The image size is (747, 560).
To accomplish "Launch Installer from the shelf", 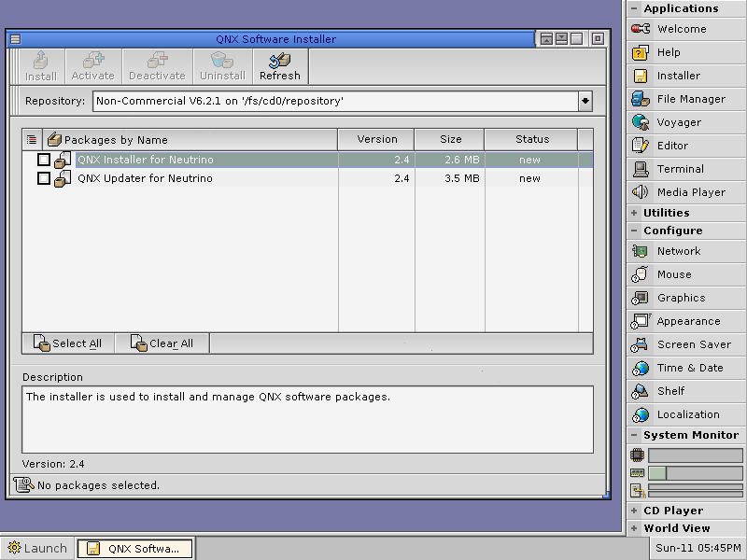I will (x=686, y=76).
